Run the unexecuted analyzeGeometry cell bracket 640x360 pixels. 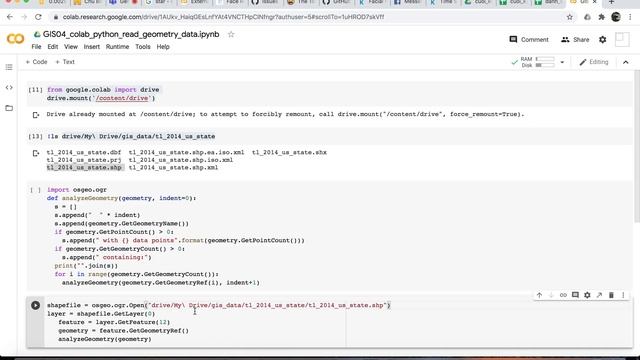pyautogui.click(x=35, y=190)
